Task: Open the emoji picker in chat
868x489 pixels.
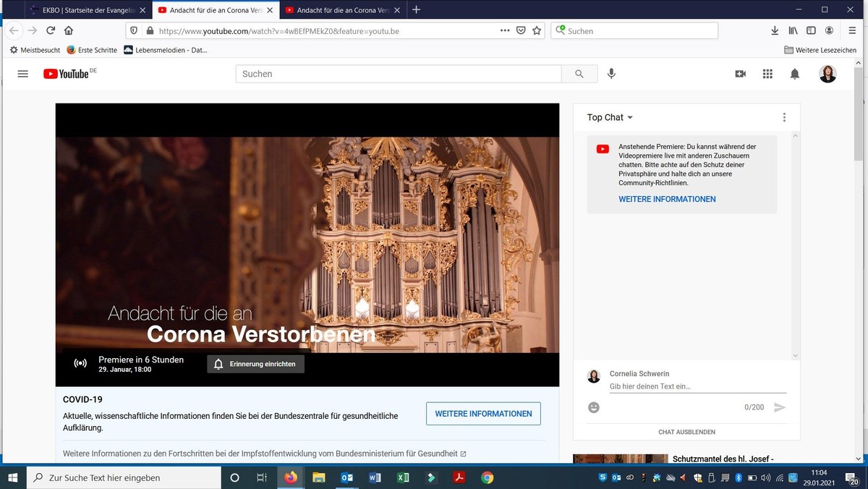Action: [594, 407]
